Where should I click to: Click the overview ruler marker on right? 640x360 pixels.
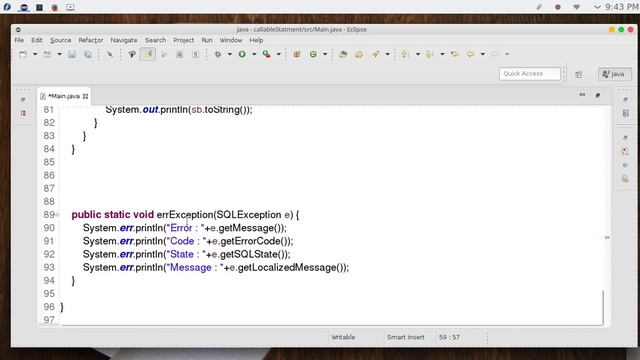pyautogui.click(x=607, y=237)
